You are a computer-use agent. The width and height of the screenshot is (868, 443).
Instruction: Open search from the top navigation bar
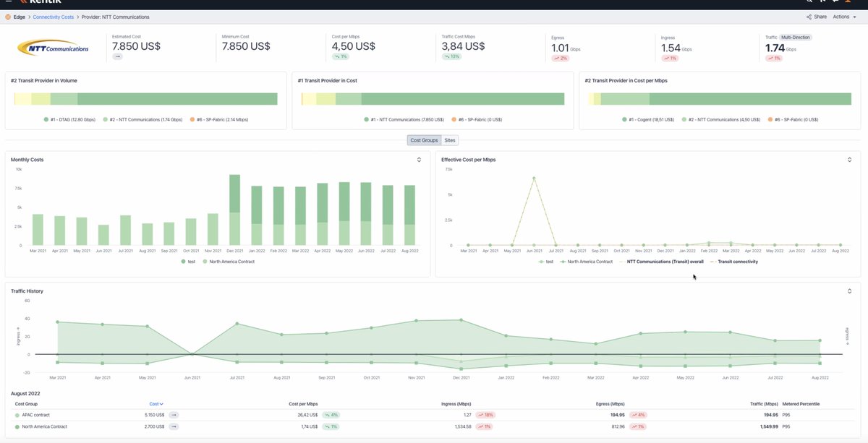[809, 2]
